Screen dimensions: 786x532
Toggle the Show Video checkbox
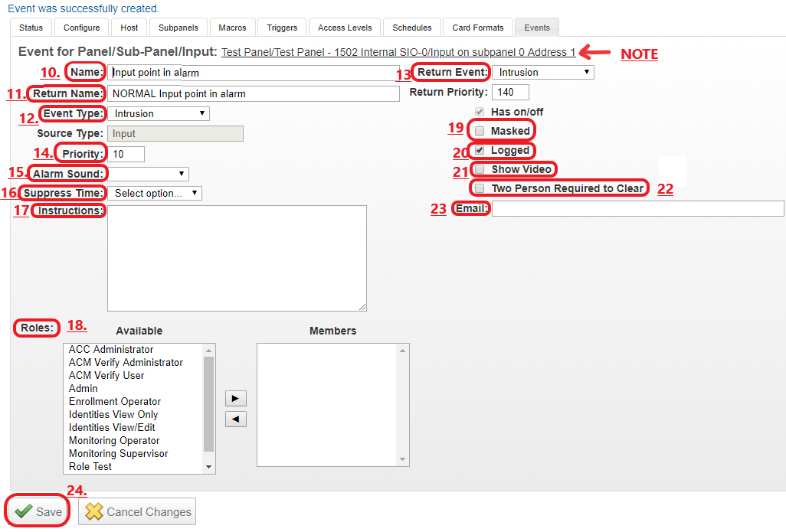tap(480, 169)
